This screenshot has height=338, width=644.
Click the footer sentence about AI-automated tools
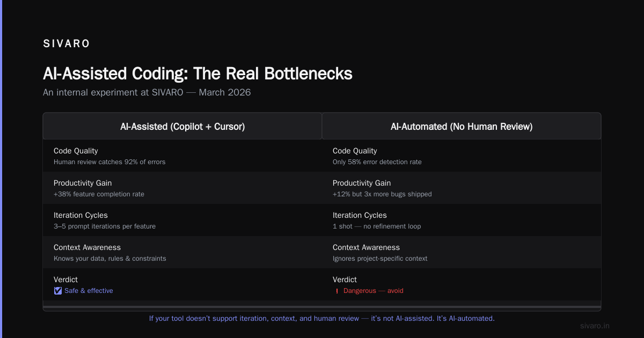[322, 318]
